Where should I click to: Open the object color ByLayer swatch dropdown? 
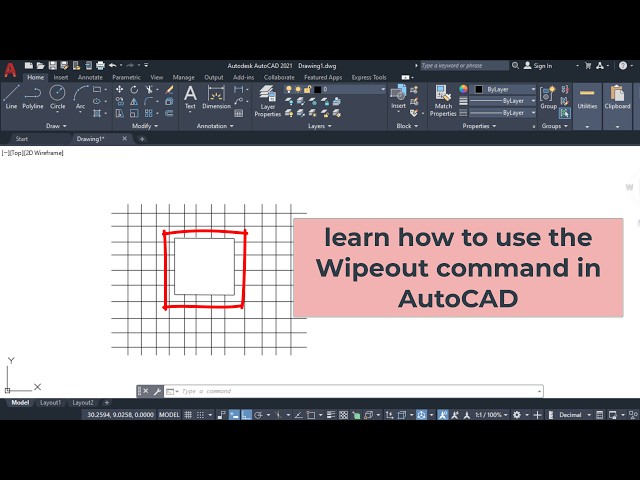coord(504,89)
